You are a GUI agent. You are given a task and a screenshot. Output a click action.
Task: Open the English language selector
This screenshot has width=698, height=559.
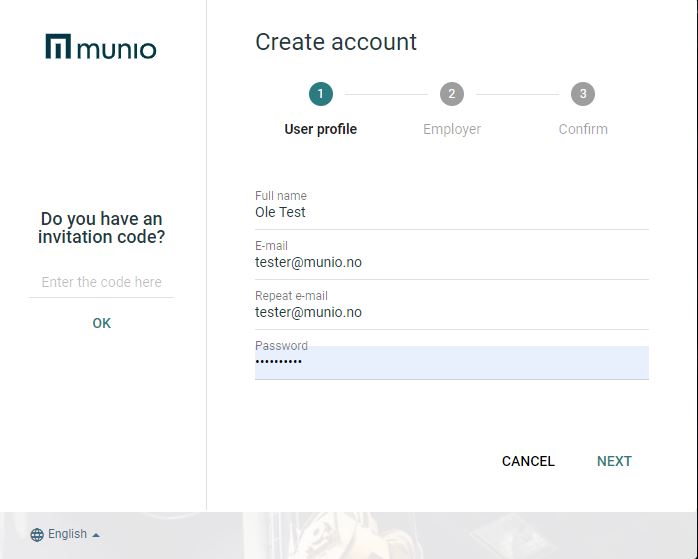[65, 534]
